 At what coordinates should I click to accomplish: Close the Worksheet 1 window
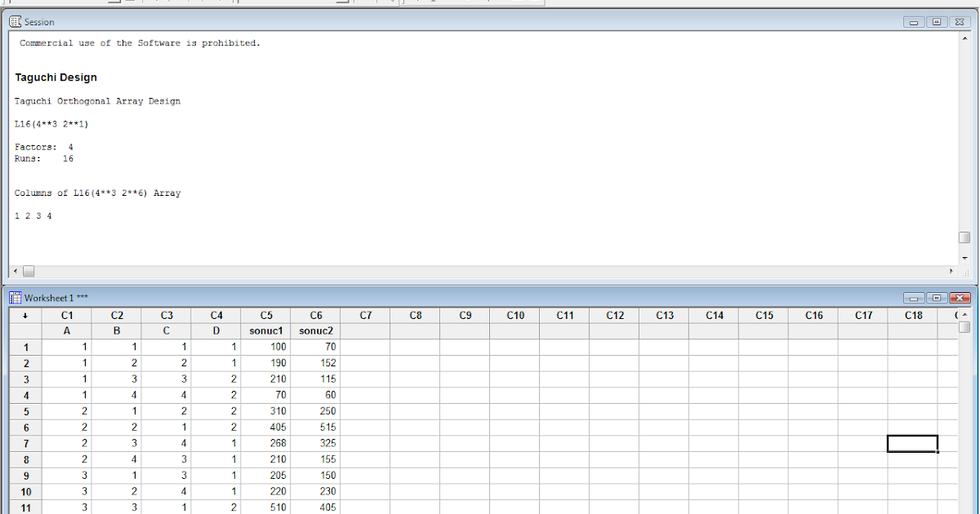[x=959, y=298]
